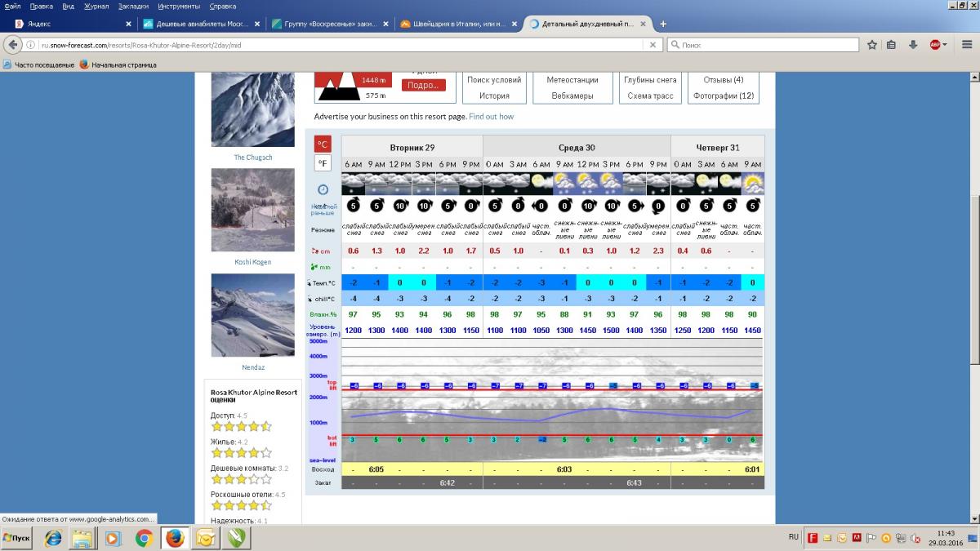Open the Справка menu
This screenshot has width=980, height=551.
pyautogui.click(x=223, y=6)
